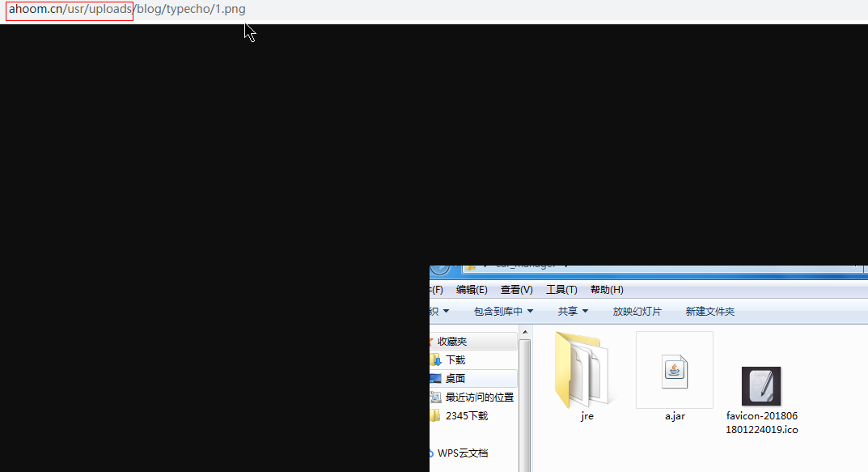
Task: Click the 放映幻灯片 slideshow button
Action: click(x=637, y=312)
